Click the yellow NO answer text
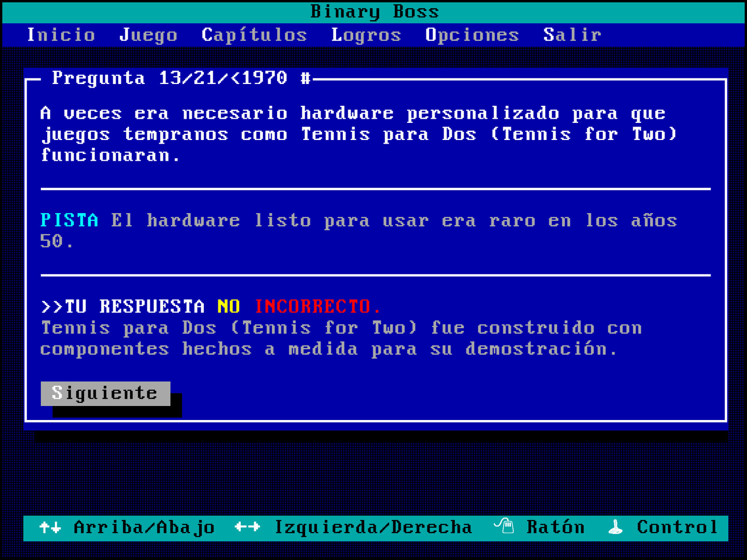The image size is (747, 560). (228, 306)
